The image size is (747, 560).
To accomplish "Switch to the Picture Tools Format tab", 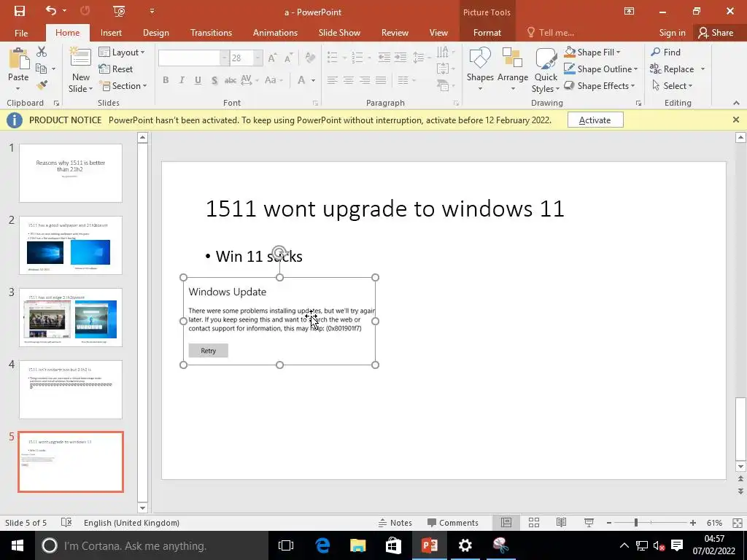I will click(x=487, y=32).
